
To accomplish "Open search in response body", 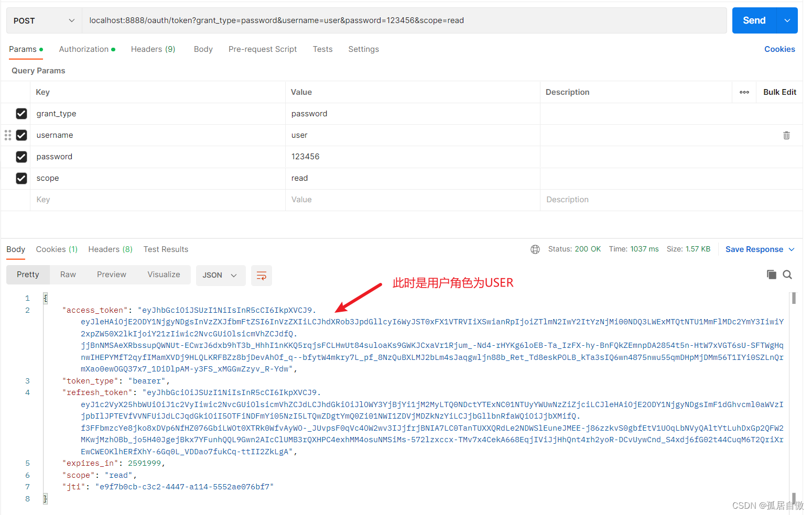I will click(787, 275).
